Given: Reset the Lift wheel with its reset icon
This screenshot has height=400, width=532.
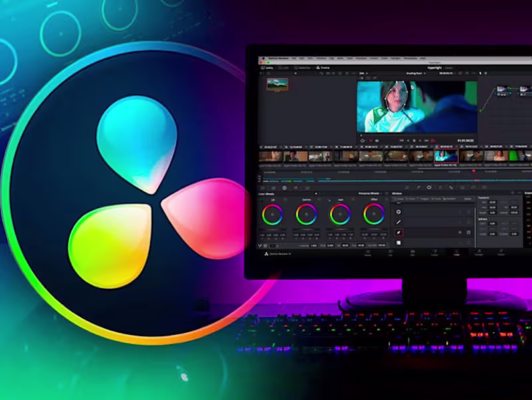Looking at the screenshot, I should (285, 200).
